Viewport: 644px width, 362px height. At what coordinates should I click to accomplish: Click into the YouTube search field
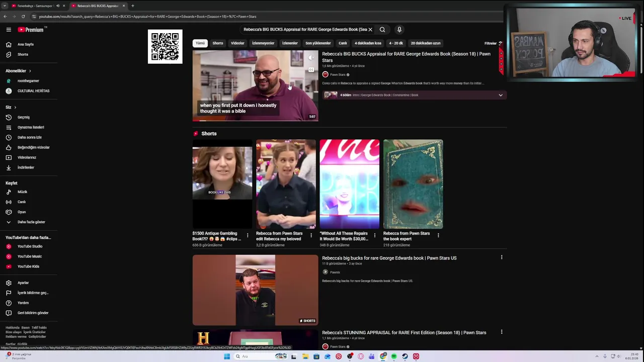pyautogui.click(x=305, y=30)
